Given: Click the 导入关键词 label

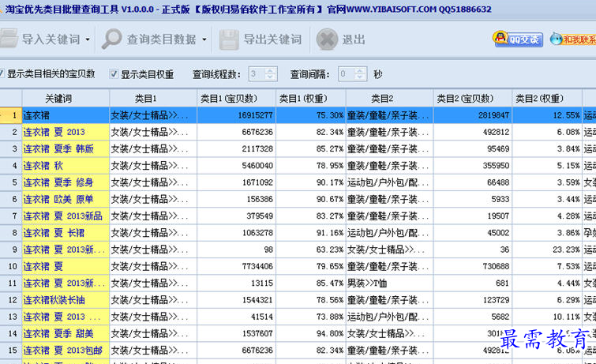Looking at the screenshot, I should tap(51, 39).
